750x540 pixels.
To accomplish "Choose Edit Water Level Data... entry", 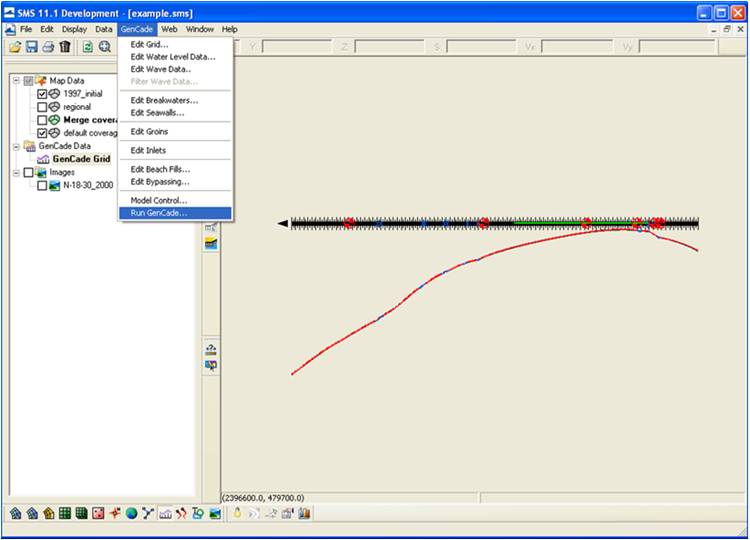I will point(175,57).
